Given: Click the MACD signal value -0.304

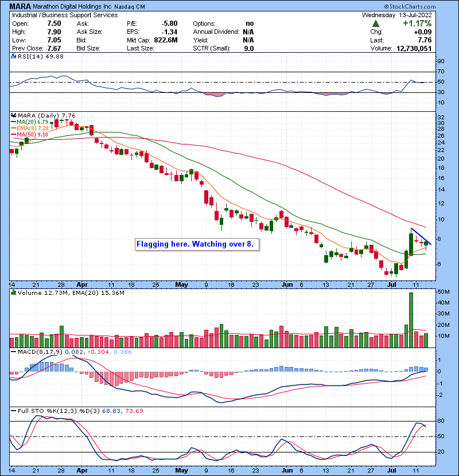Looking at the screenshot, I should pos(100,352).
